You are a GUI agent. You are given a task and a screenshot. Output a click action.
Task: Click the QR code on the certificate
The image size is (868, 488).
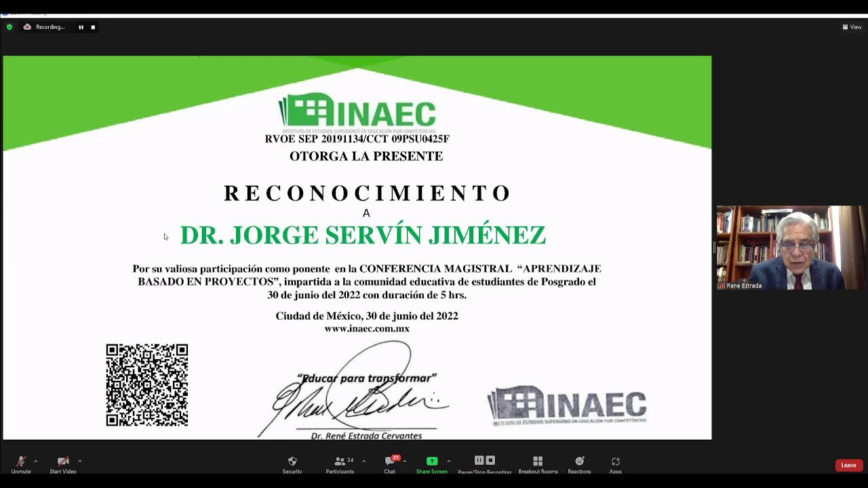(147, 385)
